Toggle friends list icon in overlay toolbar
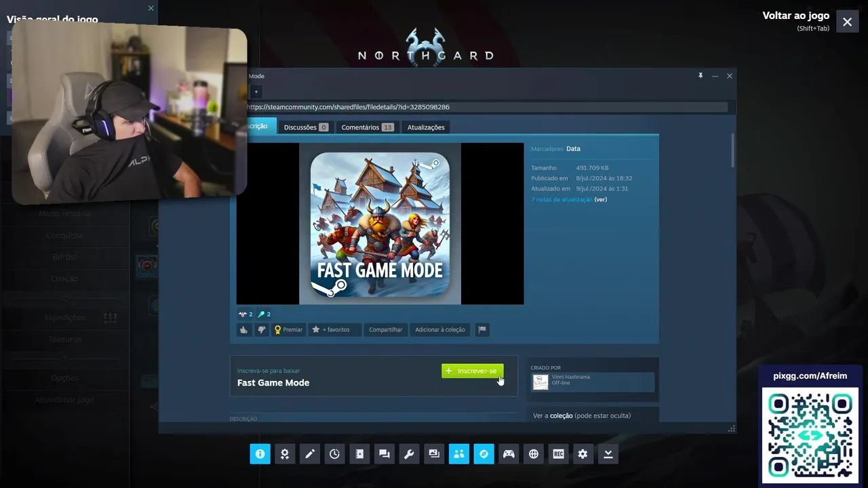 [459, 454]
